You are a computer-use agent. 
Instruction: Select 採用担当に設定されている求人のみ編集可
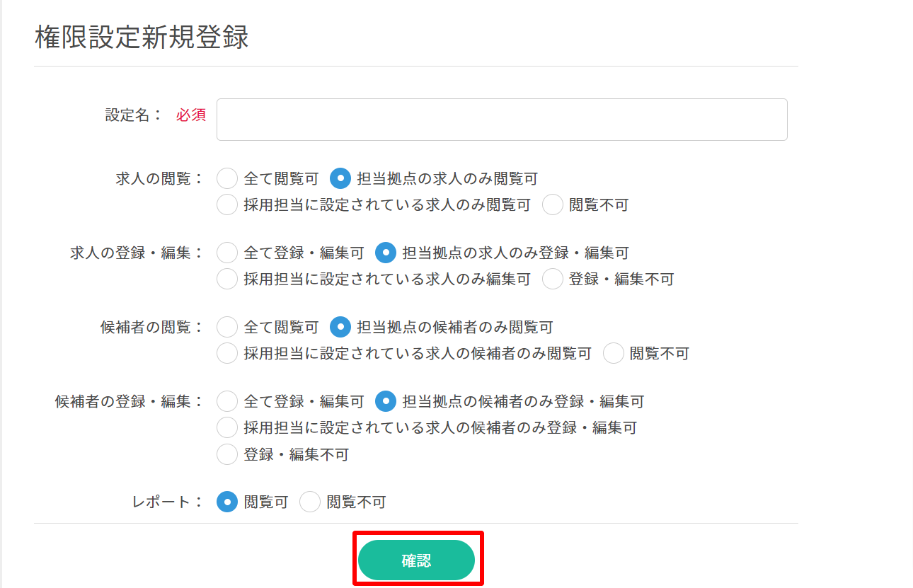point(227,279)
